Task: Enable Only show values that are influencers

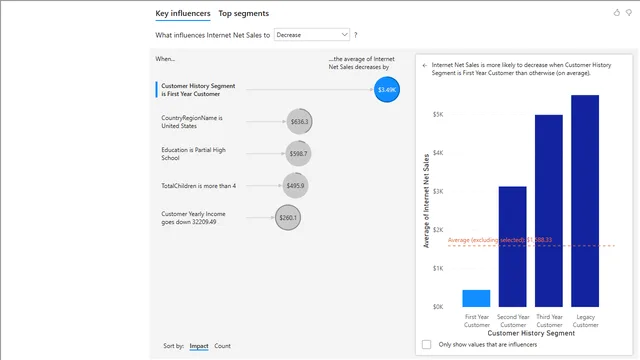Action: (427, 344)
